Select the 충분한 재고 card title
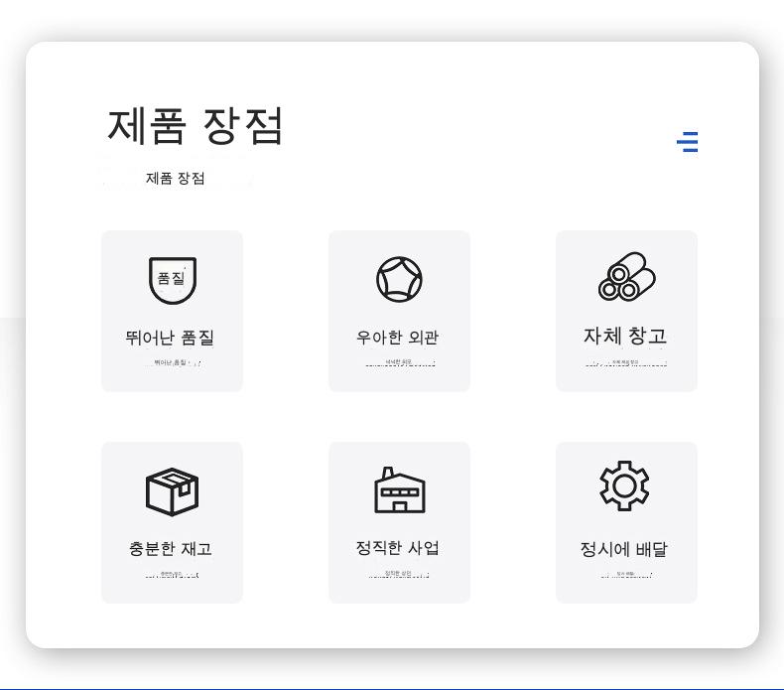Screen dimensions: 784x690 coord(170,549)
